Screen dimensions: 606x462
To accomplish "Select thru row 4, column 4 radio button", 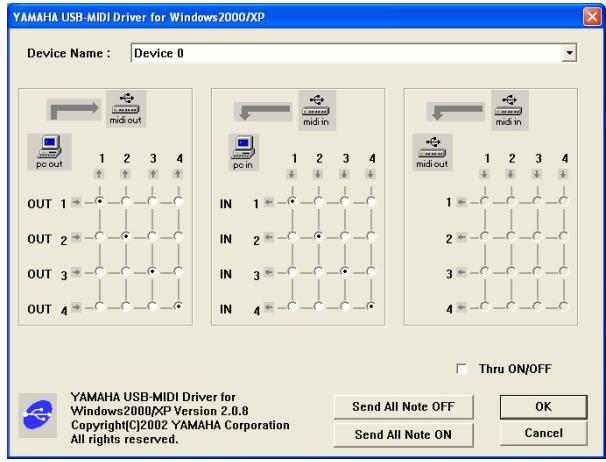I will point(563,307).
